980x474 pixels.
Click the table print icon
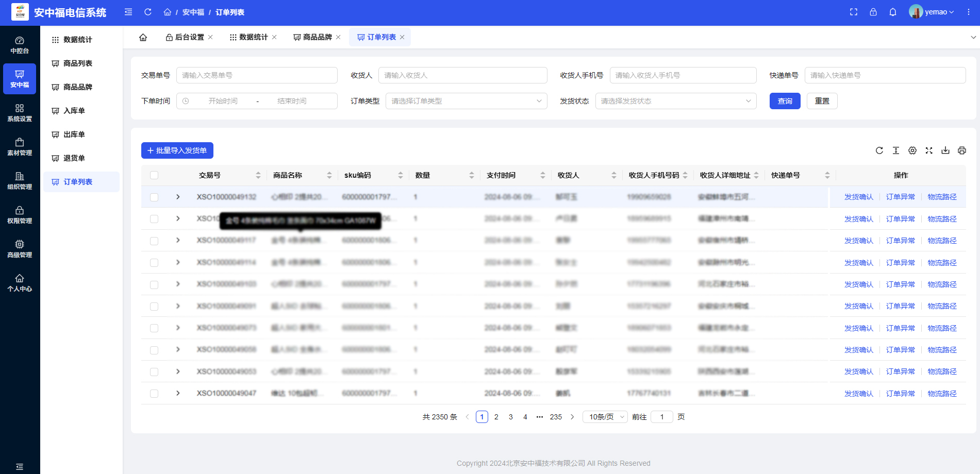tap(962, 150)
